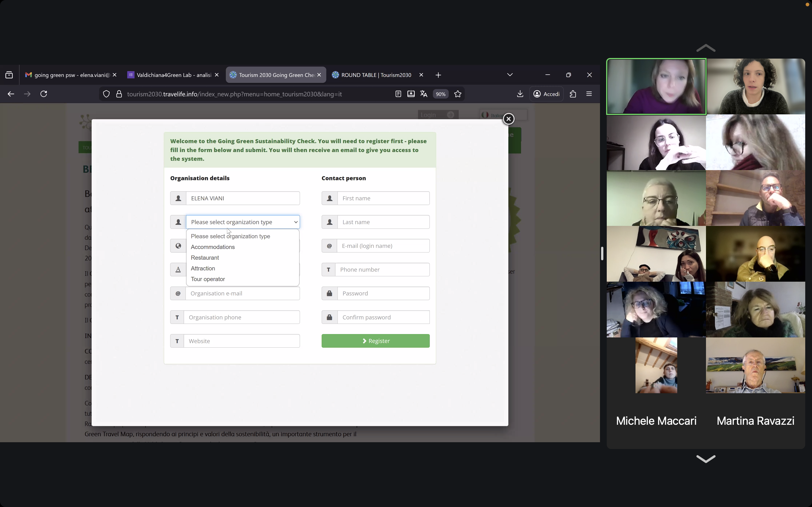812x507 pixels.
Task: Open the extensions puzzle icon
Action: point(573,94)
